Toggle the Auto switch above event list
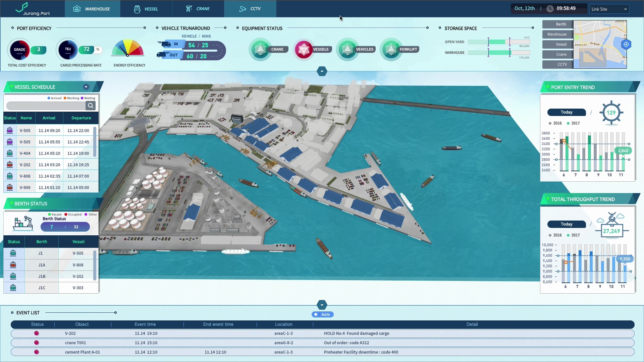 point(322,314)
